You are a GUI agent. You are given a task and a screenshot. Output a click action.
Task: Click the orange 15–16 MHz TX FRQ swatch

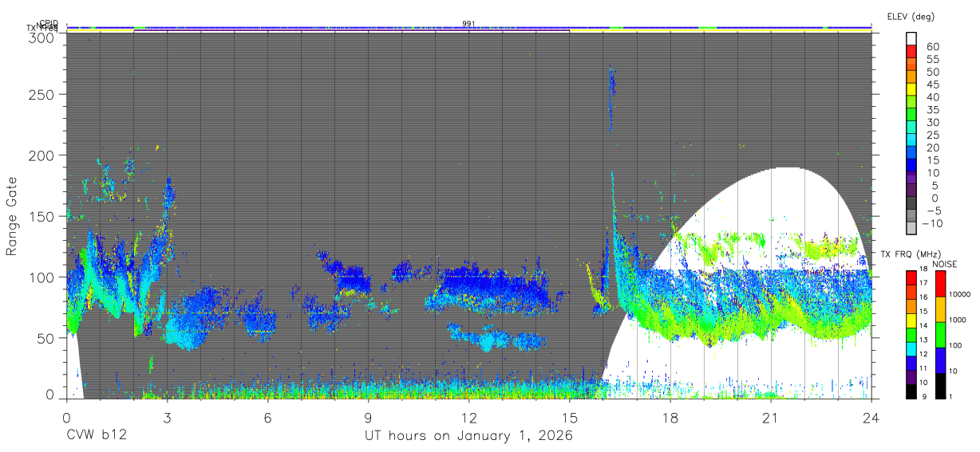(x=911, y=305)
